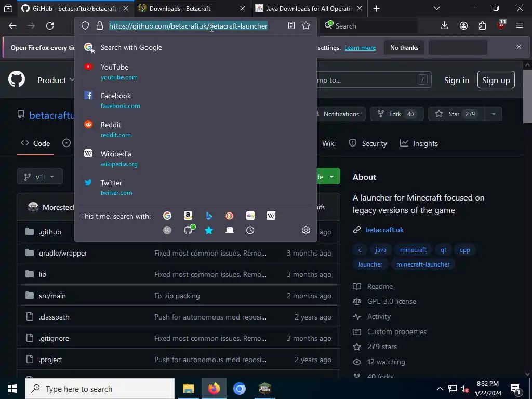Click No thanks on notification bar
The height and width of the screenshot is (399, 532).
point(404,47)
